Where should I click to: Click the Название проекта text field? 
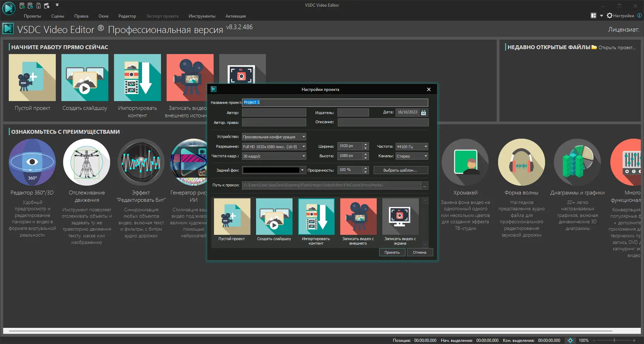point(335,102)
